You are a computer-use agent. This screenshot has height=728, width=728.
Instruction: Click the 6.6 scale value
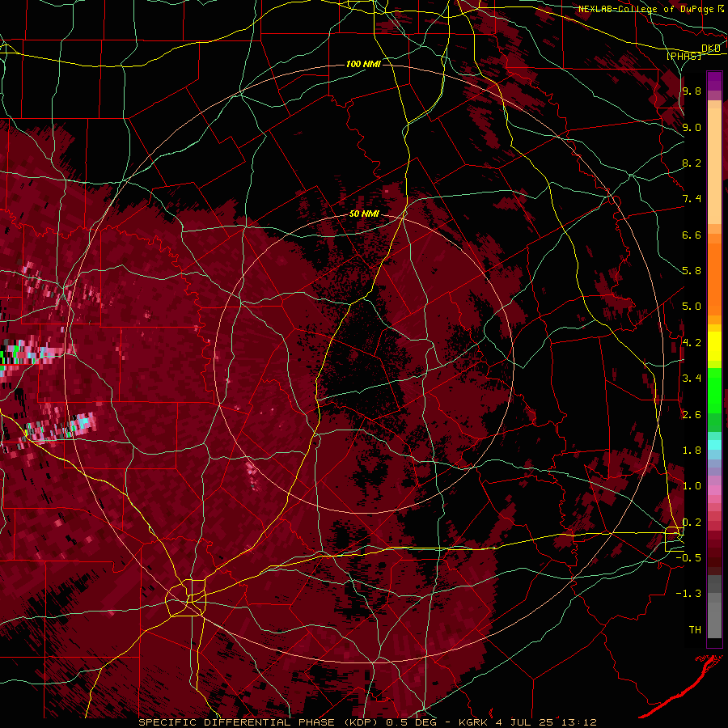point(692,235)
